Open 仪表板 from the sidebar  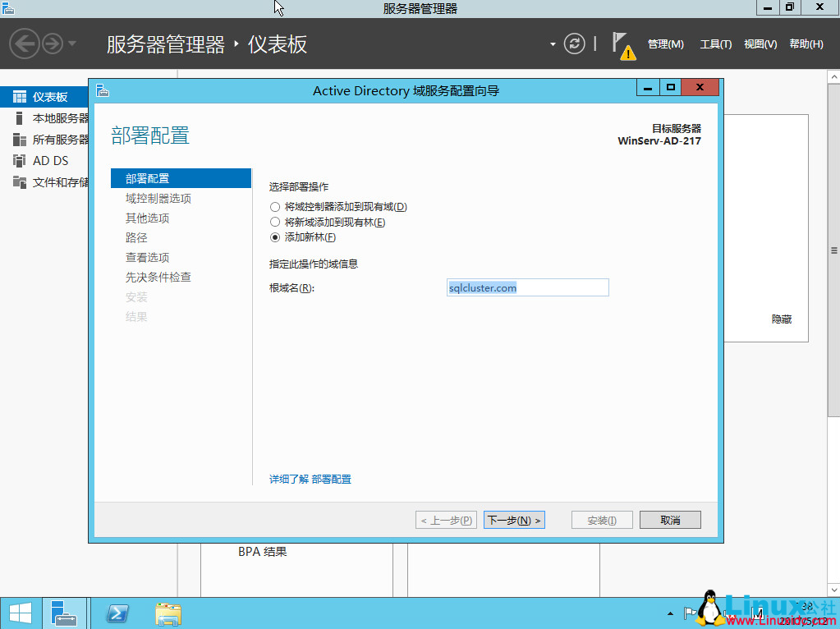(48, 94)
